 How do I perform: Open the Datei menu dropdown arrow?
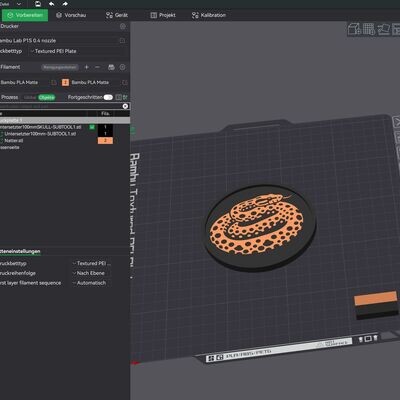19,4
